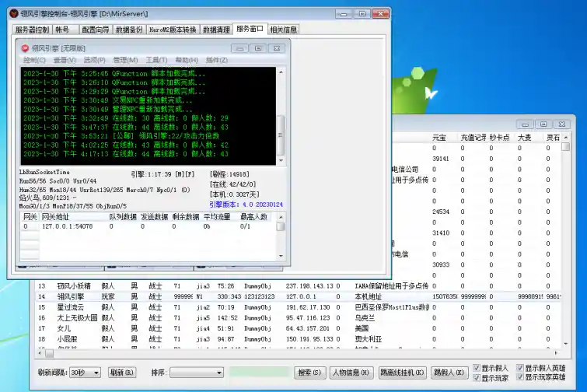Click the 灵石 column header
Viewport: 587px width, 392px height.
[553, 138]
